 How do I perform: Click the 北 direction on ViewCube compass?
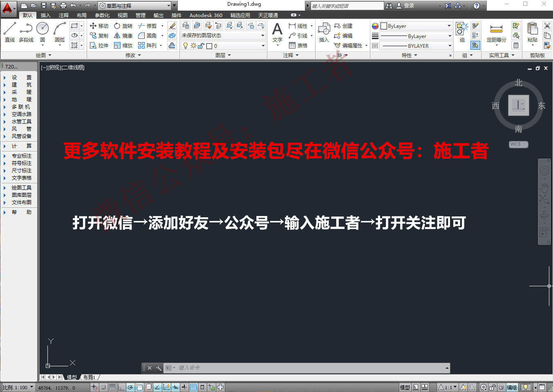tap(518, 83)
